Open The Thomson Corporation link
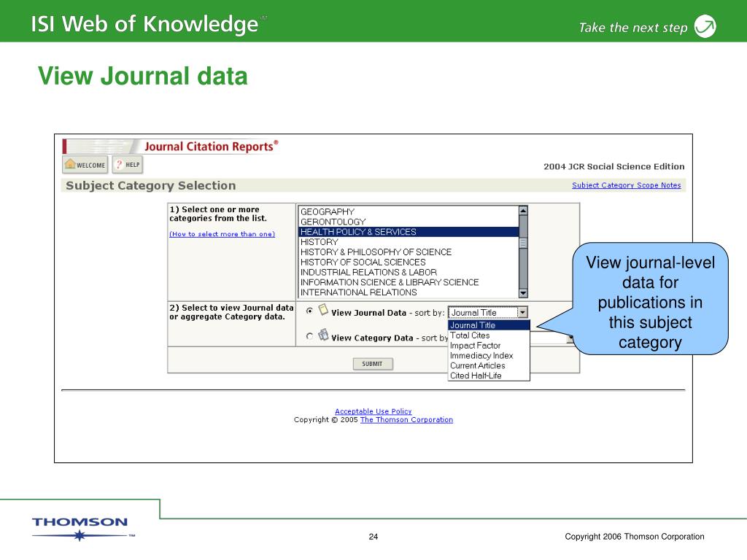This screenshot has width=747, height=560. tap(406, 420)
